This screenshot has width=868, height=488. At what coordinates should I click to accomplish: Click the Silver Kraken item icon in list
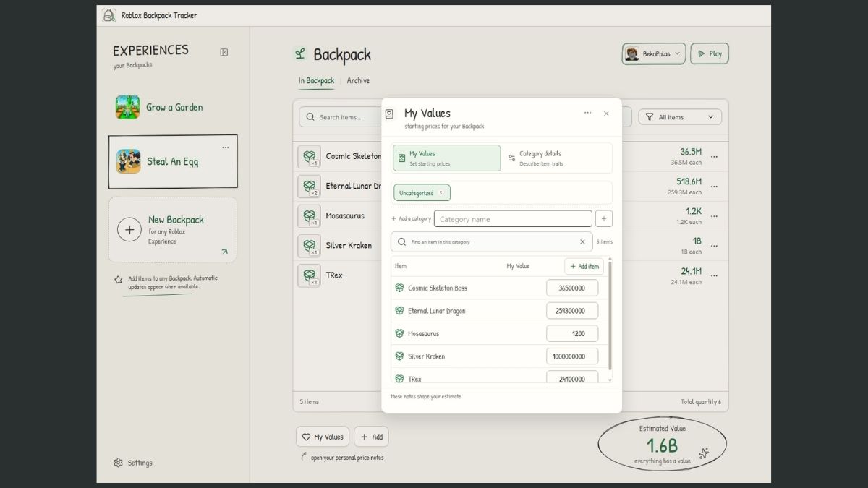click(x=310, y=246)
